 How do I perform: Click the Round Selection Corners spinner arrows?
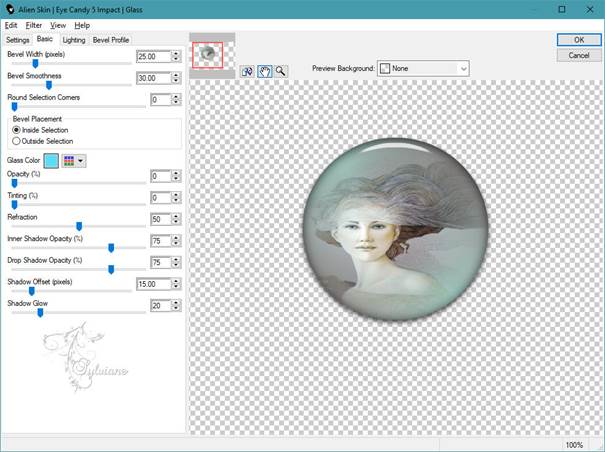176,100
